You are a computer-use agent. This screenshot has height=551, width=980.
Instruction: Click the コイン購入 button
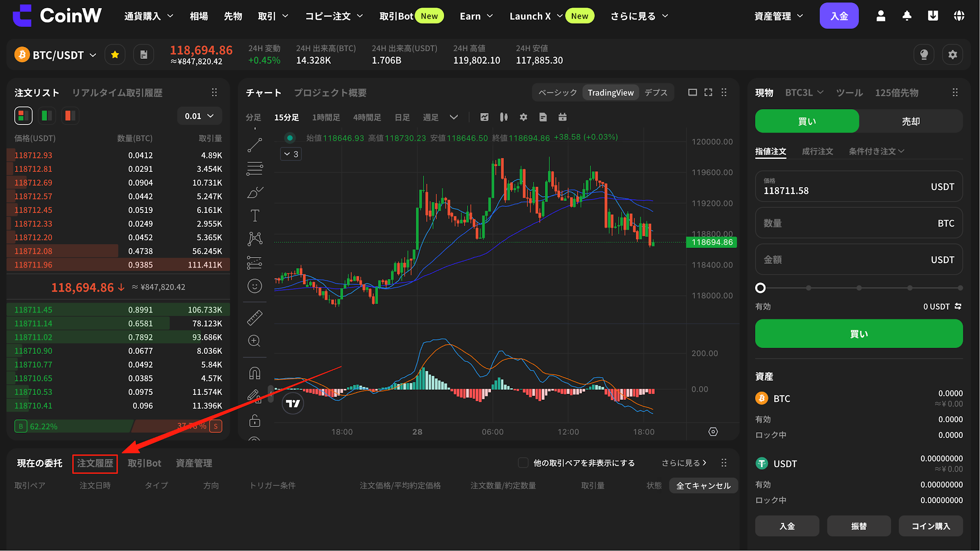[x=931, y=526]
